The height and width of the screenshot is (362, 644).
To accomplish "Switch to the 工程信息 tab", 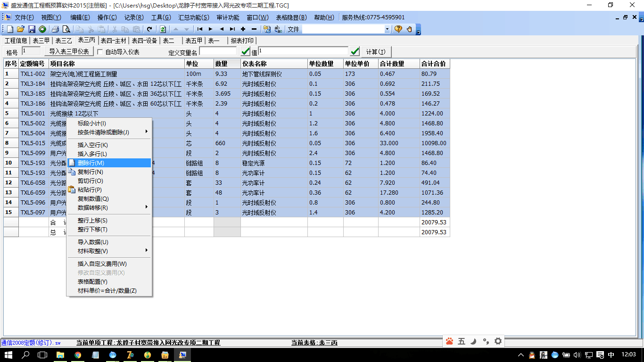I will (x=16, y=41).
